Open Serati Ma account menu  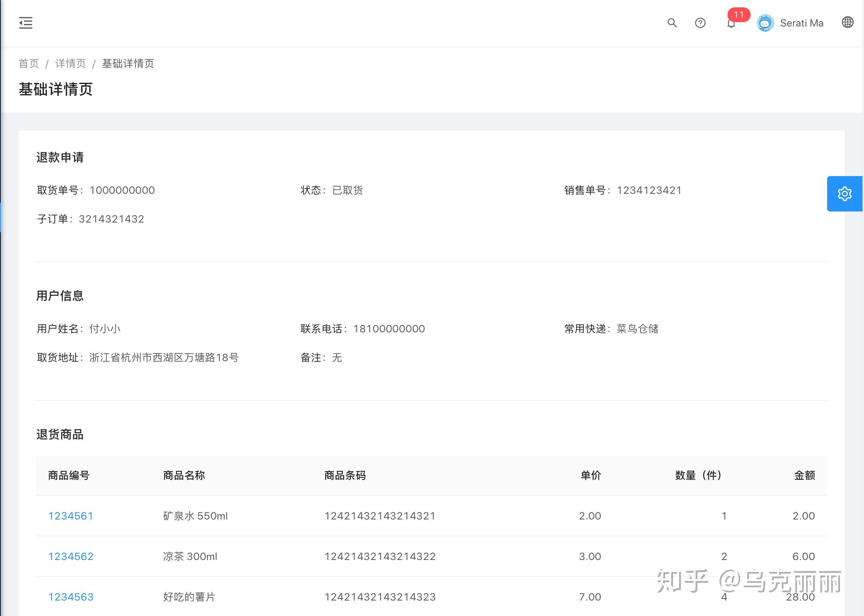[x=790, y=23]
